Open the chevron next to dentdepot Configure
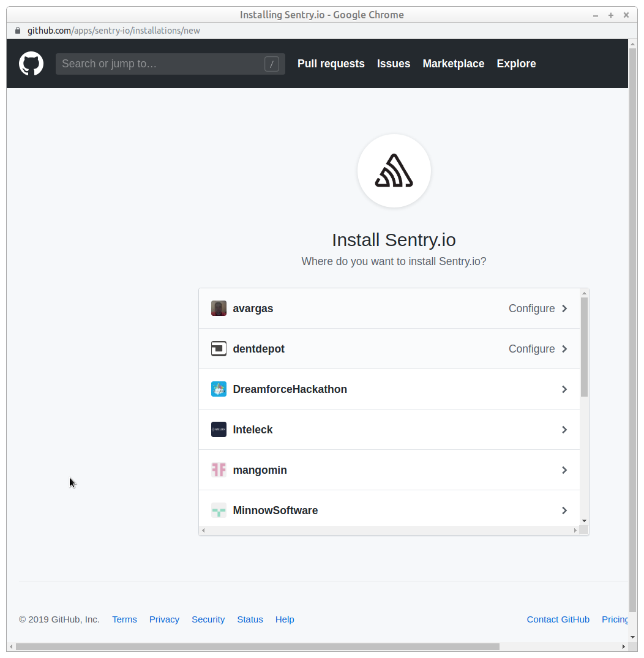 click(x=564, y=349)
